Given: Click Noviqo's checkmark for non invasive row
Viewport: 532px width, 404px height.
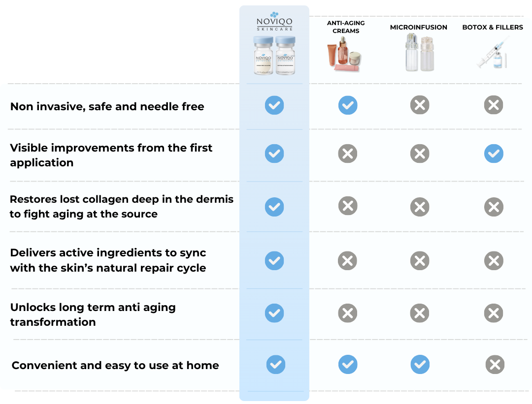Looking at the screenshot, I should [274, 105].
